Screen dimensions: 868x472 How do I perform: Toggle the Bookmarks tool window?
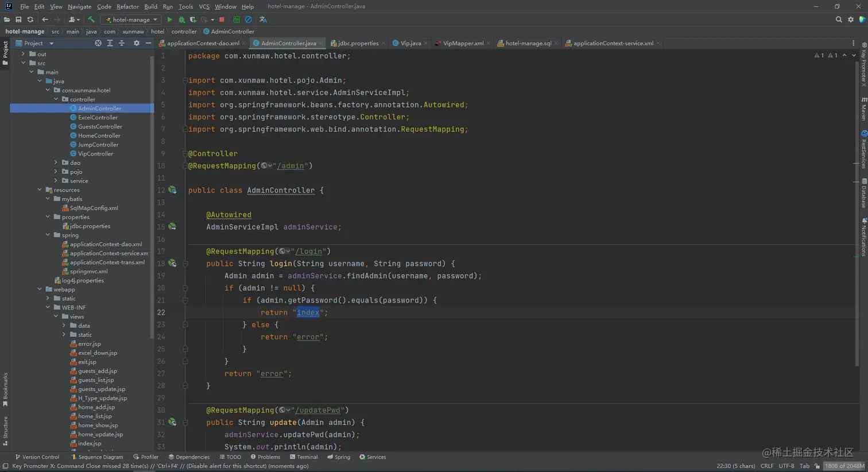5,389
